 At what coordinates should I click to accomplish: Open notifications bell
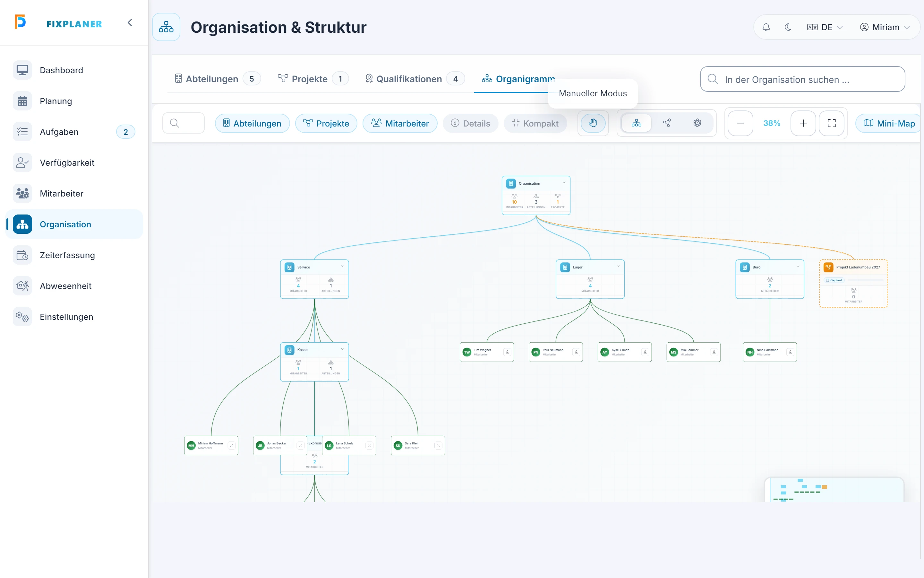click(x=766, y=27)
